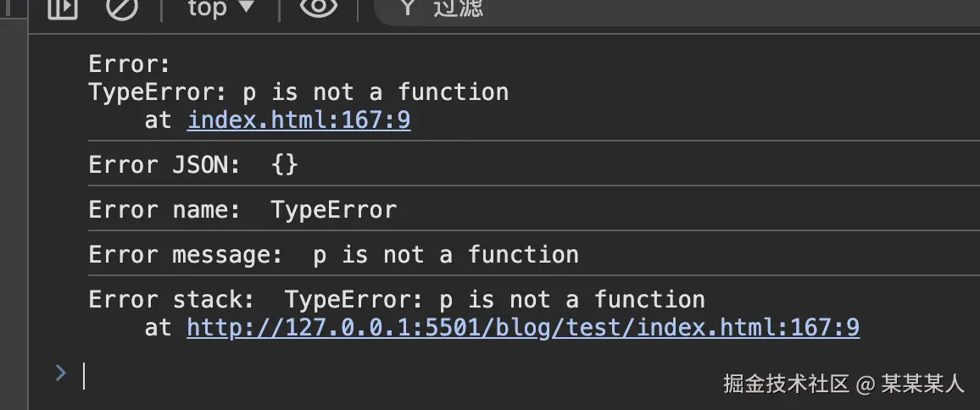Click the first 'Error:' log heading

(130, 64)
